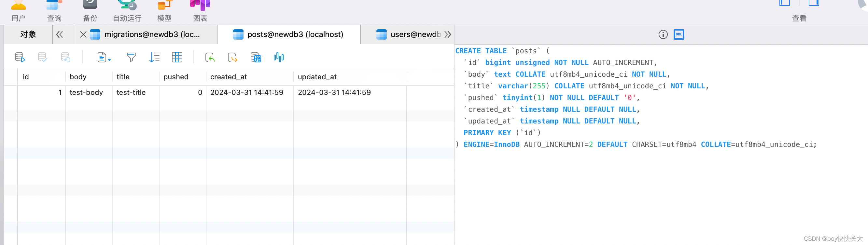Click the filter funnel icon

(132, 57)
